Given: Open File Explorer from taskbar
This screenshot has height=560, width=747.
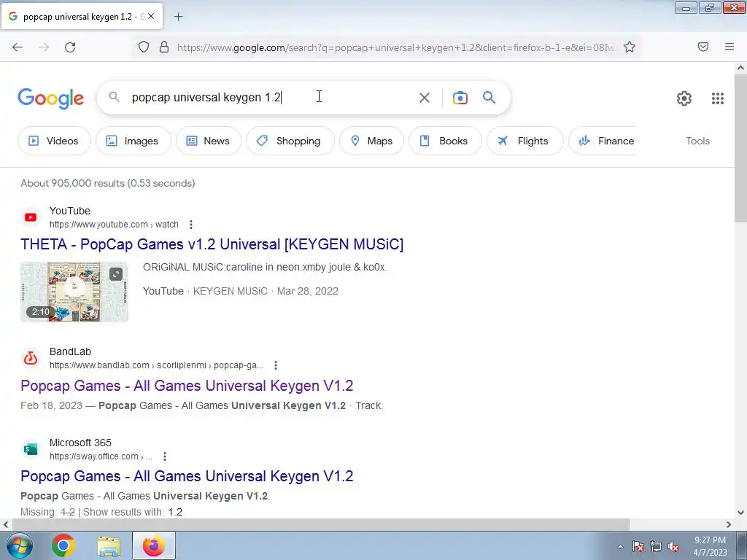Looking at the screenshot, I should 109,545.
